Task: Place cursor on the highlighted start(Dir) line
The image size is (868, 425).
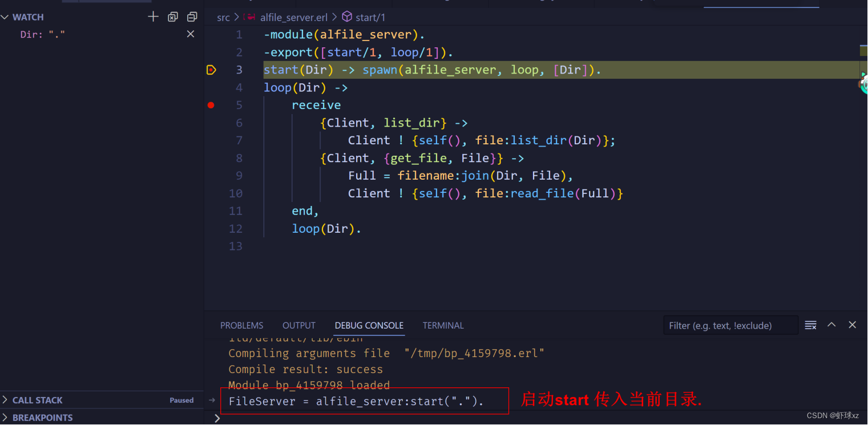Action: (433, 70)
